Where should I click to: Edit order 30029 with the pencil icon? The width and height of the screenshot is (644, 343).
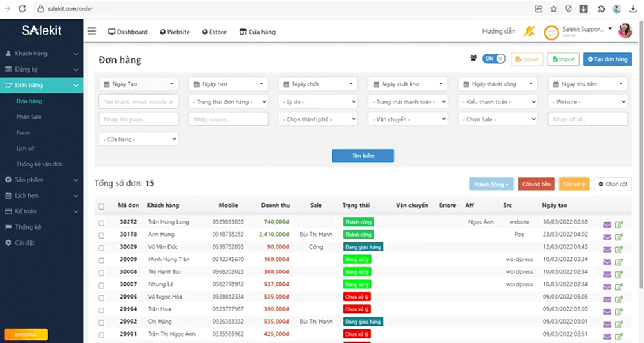tap(619, 250)
